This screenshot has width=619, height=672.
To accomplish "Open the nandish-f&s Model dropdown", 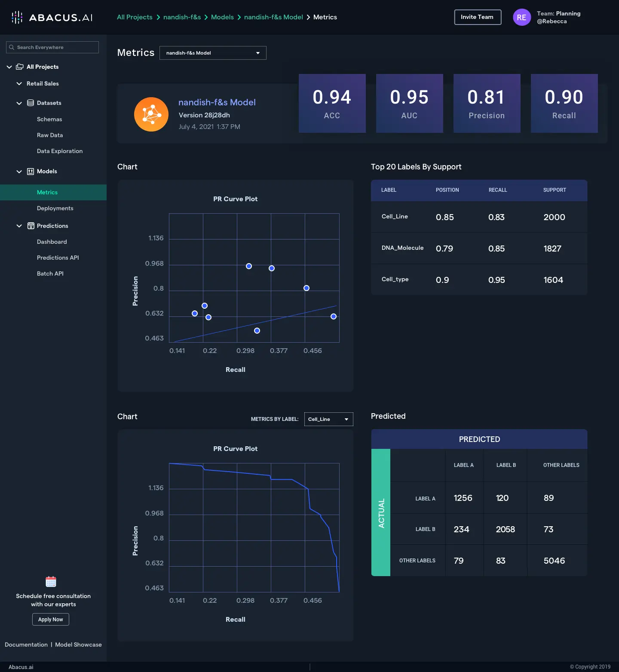I will [x=213, y=53].
